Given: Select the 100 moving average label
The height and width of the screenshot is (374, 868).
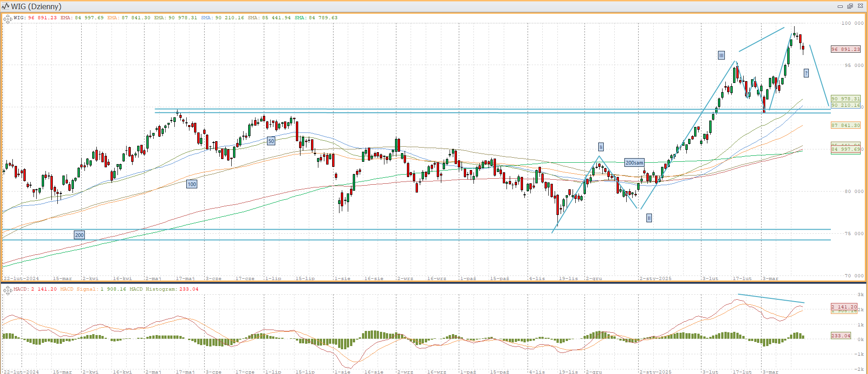Looking at the screenshot, I should [192, 184].
